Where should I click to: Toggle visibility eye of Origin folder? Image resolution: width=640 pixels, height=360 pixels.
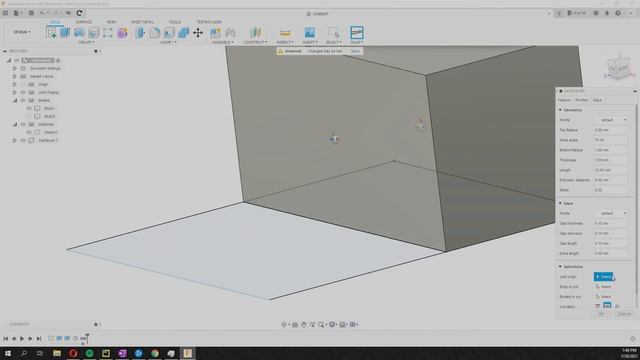click(23, 84)
